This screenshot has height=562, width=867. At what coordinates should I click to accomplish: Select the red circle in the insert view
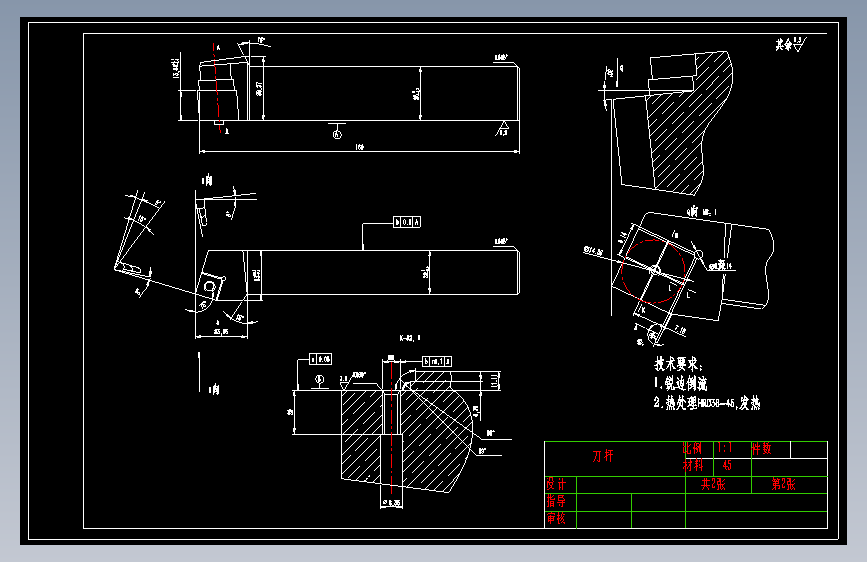coord(654,271)
